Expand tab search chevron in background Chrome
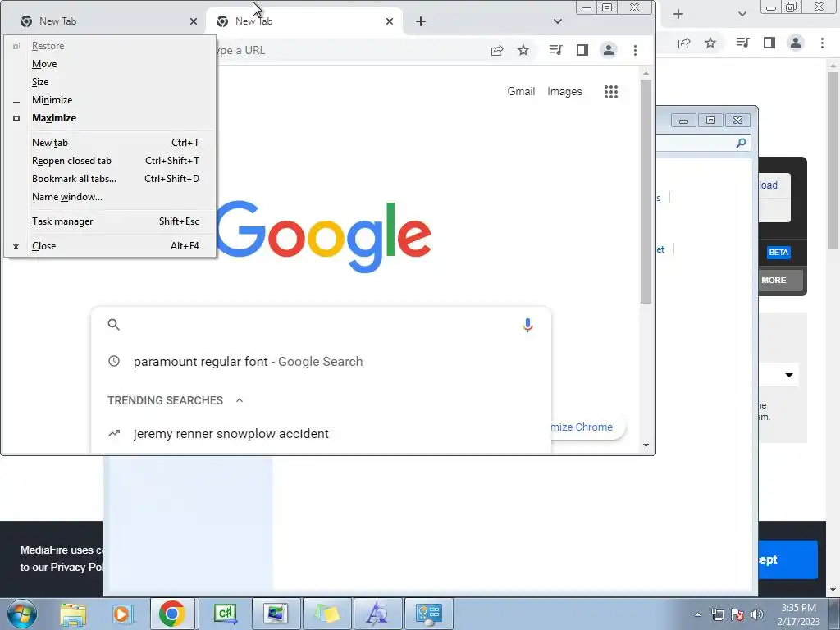The width and height of the screenshot is (840, 630). point(742,14)
